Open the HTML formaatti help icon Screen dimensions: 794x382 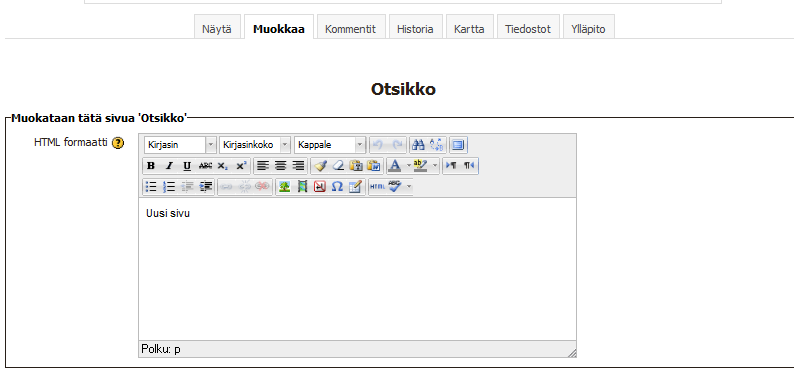(x=118, y=143)
